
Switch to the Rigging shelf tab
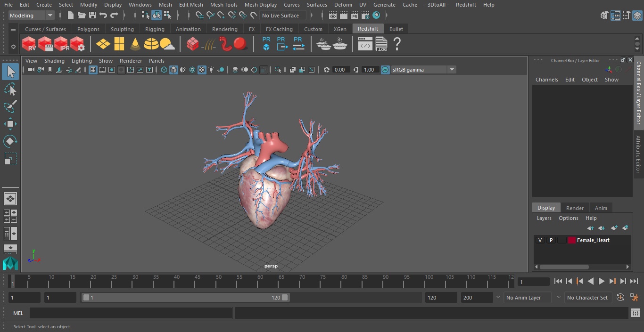pyautogui.click(x=155, y=29)
